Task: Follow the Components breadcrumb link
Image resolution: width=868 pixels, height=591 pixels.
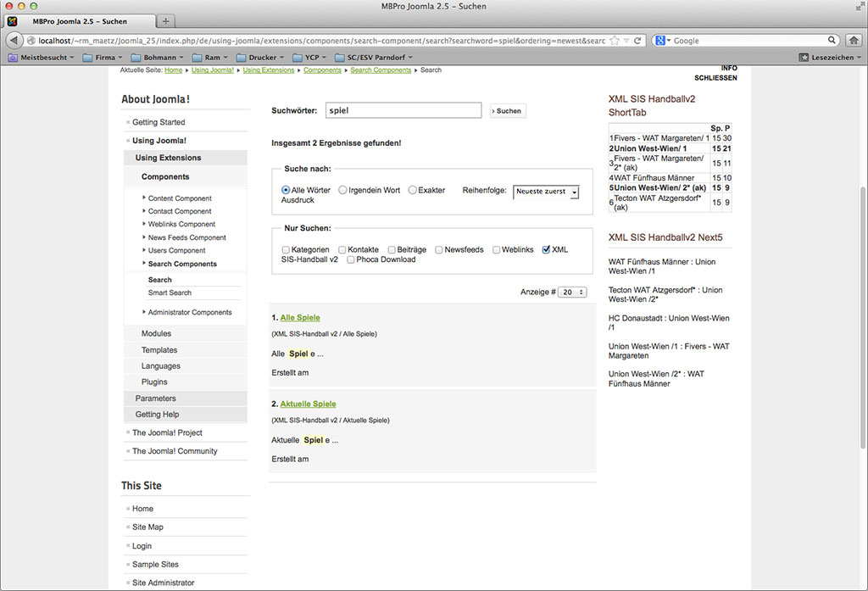Action: [322, 70]
